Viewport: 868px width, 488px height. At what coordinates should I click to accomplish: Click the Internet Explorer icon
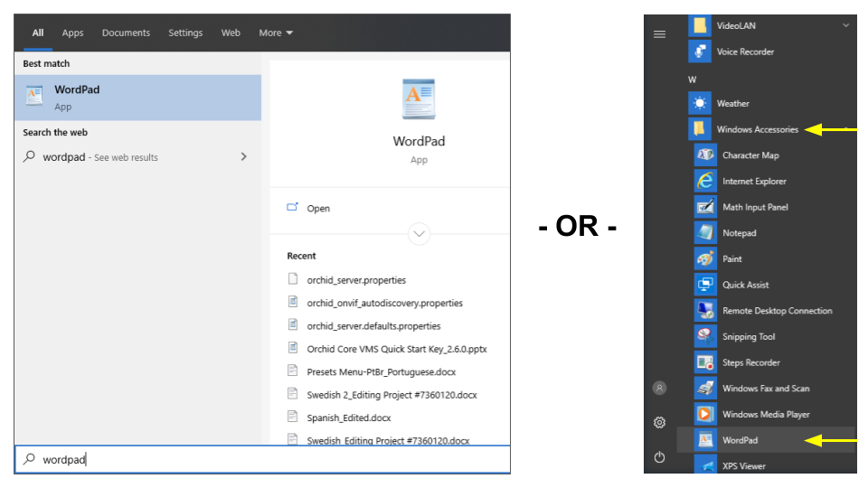(x=705, y=181)
